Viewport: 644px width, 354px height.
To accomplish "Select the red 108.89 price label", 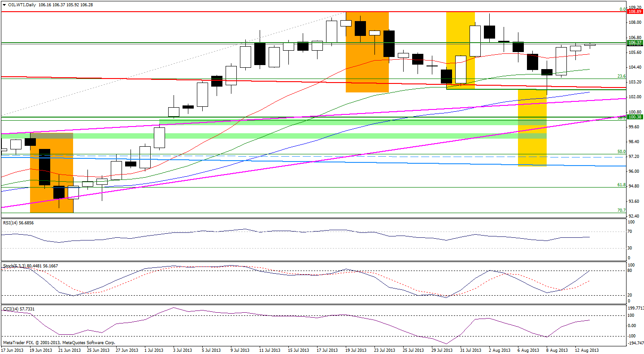I will 635,12.
